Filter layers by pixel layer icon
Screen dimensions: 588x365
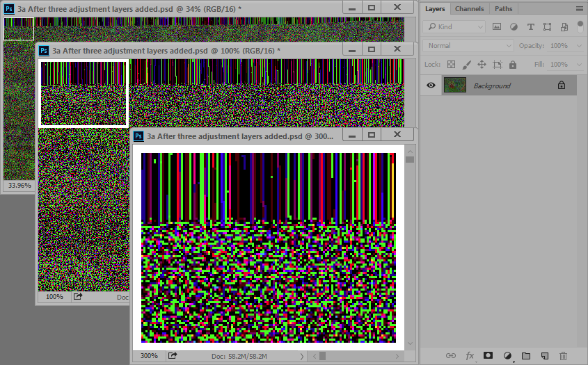point(497,26)
